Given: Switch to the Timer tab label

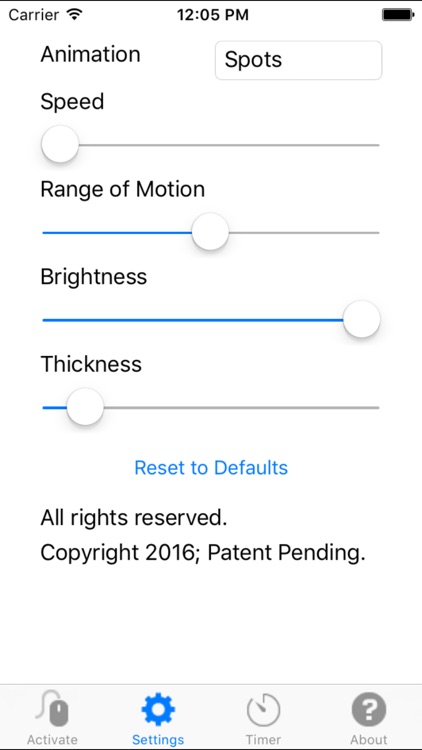Looking at the screenshot, I should click(x=263, y=739).
